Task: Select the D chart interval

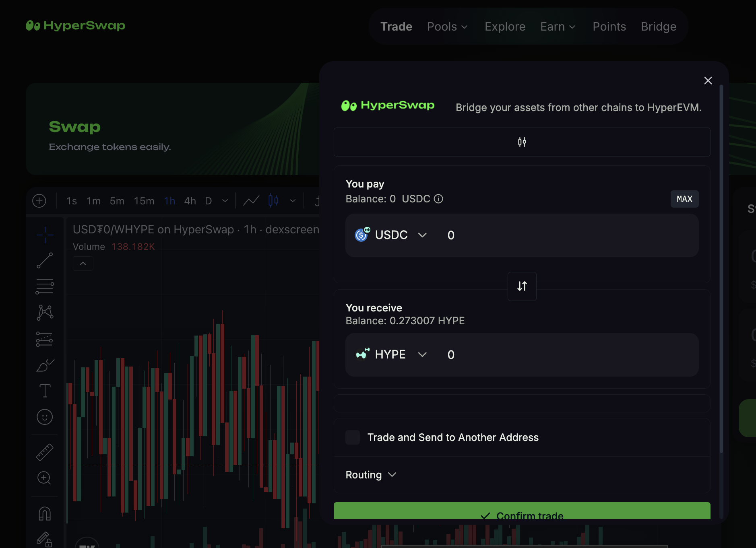Action: click(x=208, y=201)
